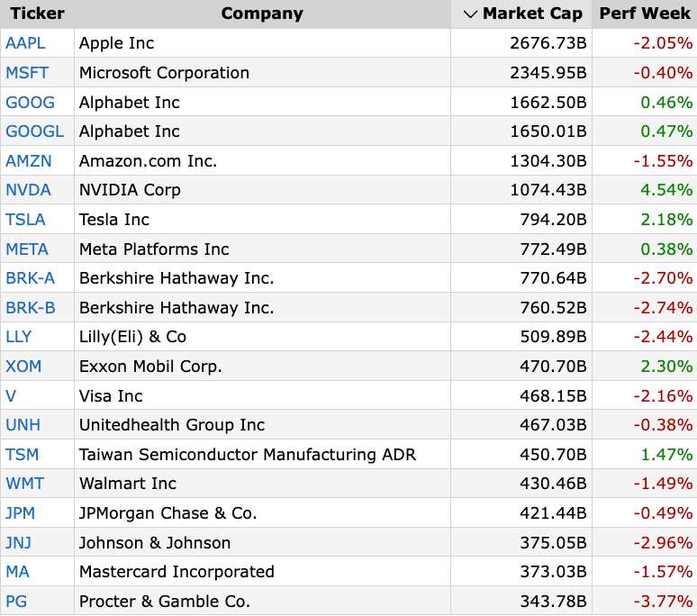
Task: Sort by Perf Week column header
Action: click(x=645, y=14)
